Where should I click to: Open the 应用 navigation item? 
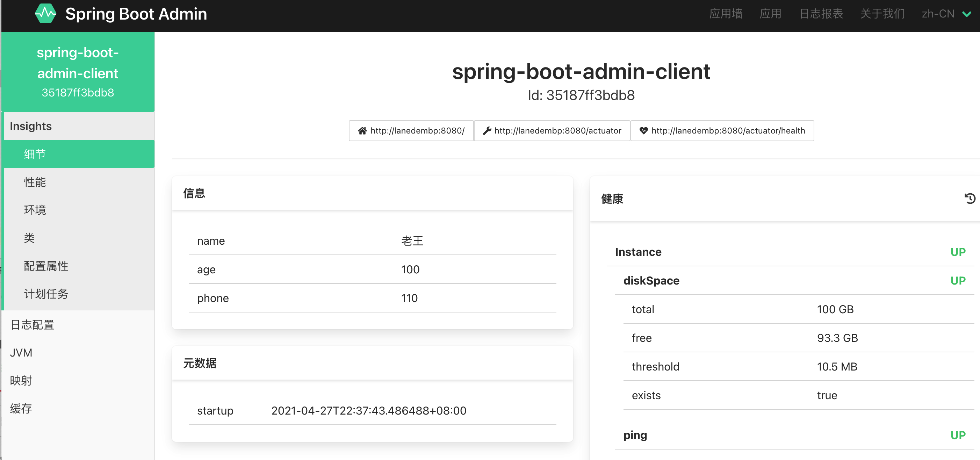point(770,14)
